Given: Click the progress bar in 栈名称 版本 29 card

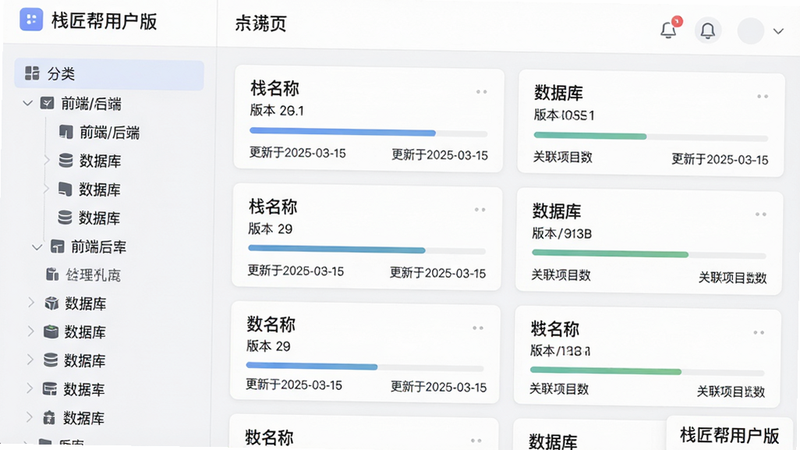Looking at the screenshot, I should coord(367,250).
